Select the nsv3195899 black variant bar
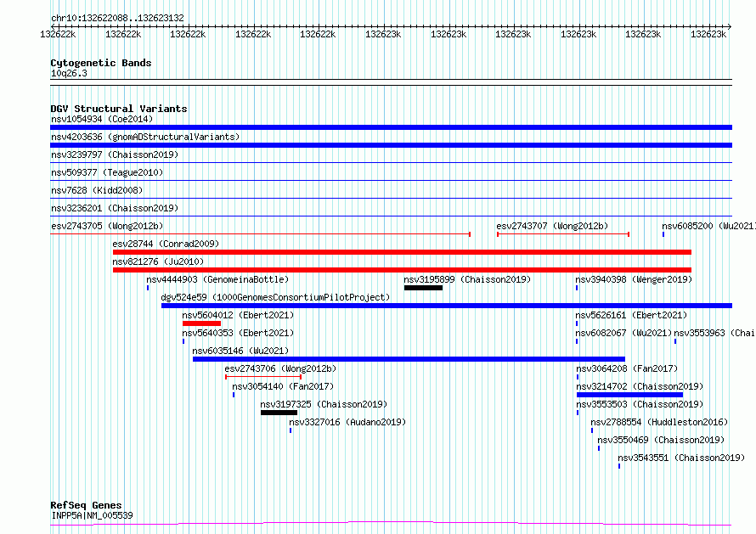Screen dimensions: 756x534 [x=423, y=288]
